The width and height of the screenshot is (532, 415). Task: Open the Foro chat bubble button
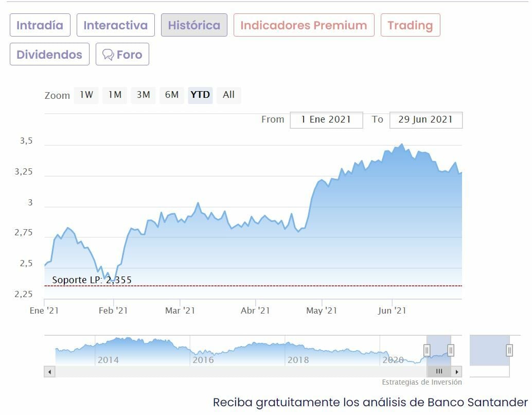pyautogui.click(x=122, y=55)
